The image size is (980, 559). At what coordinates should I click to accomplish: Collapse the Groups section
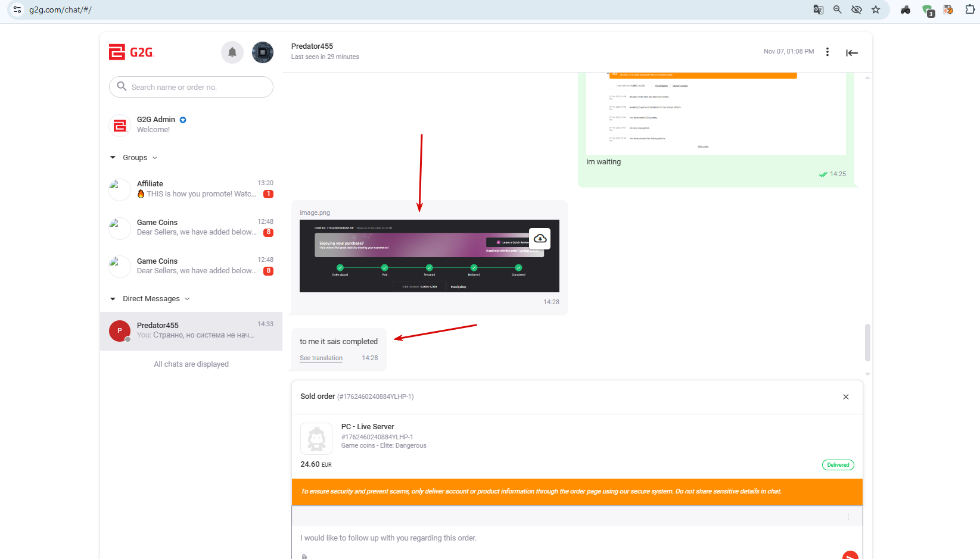pyautogui.click(x=113, y=158)
